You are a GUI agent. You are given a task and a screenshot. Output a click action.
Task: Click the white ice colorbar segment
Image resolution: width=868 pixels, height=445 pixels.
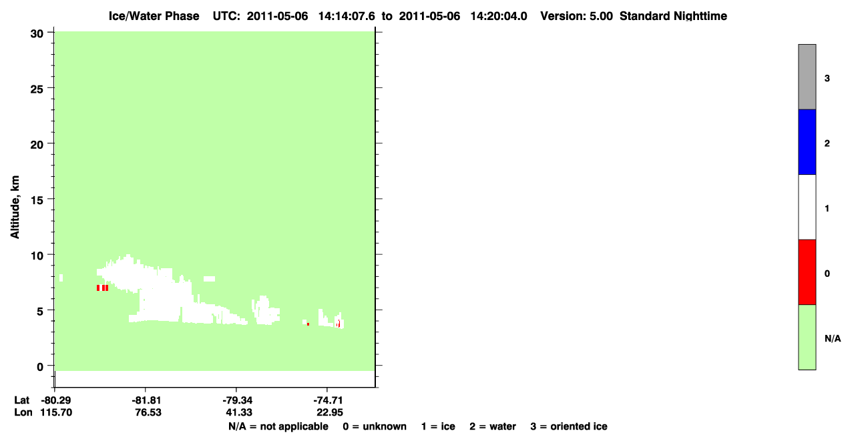(x=807, y=207)
